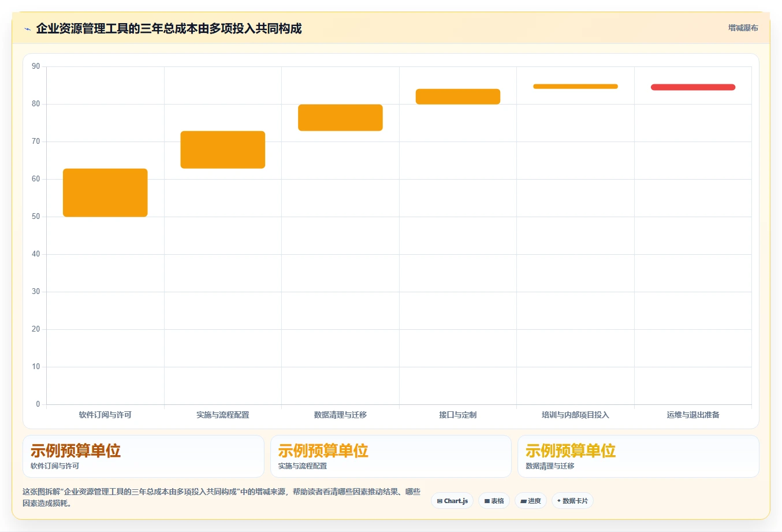The height and width of the screenshot is (532, 782).
Task: Click the thin 培训与内部项目投入 bar
Action: pyautogui.click(x=575, y=87)
